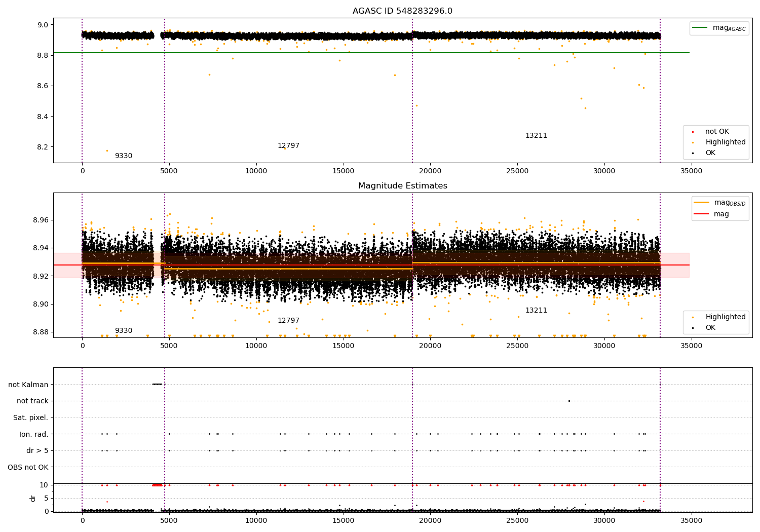Select the "Sat. pixel." row label
The width and height of the screenshot is (760, 532).
(31, 417)
